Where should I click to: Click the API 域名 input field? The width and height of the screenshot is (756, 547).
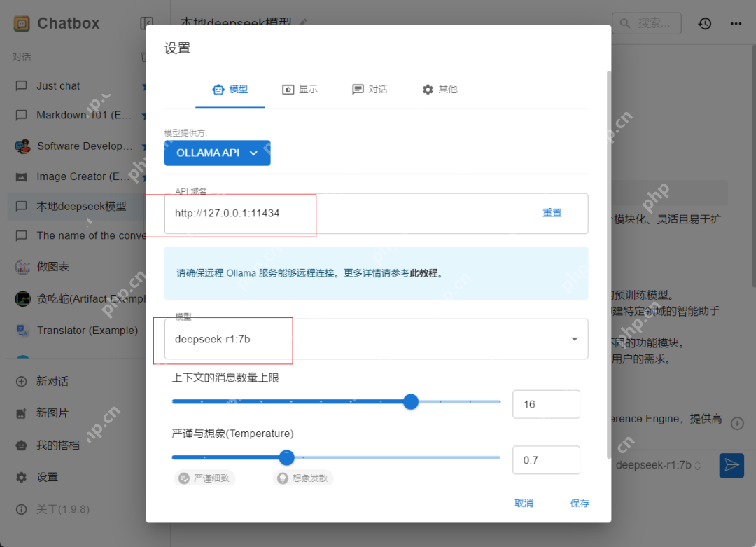[x=238, y=214]
